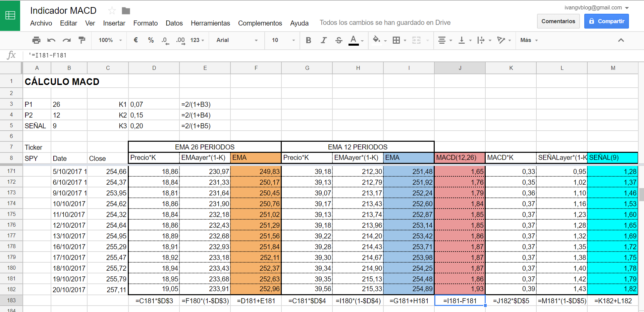Open the 100% zoom dropdown
The height and width of the screenshot is (312, 644).
(x=110, y=40)
